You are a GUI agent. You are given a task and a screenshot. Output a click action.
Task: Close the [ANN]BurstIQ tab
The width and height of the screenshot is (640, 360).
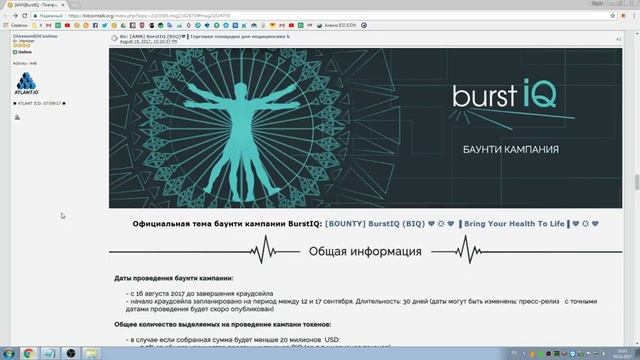pos(62,5)
